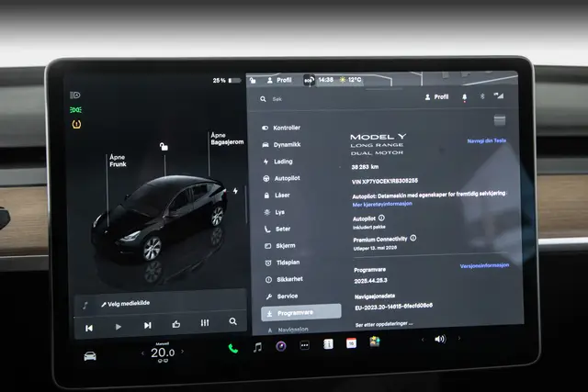Select the highlighted Programvare item

click(301, 312)
